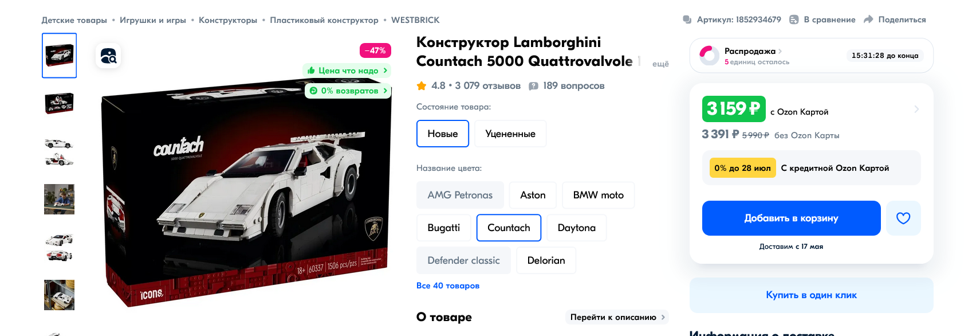Open Все 40 товаров link
The height and width of the screenshot is (336, 980).
(448, 286)
